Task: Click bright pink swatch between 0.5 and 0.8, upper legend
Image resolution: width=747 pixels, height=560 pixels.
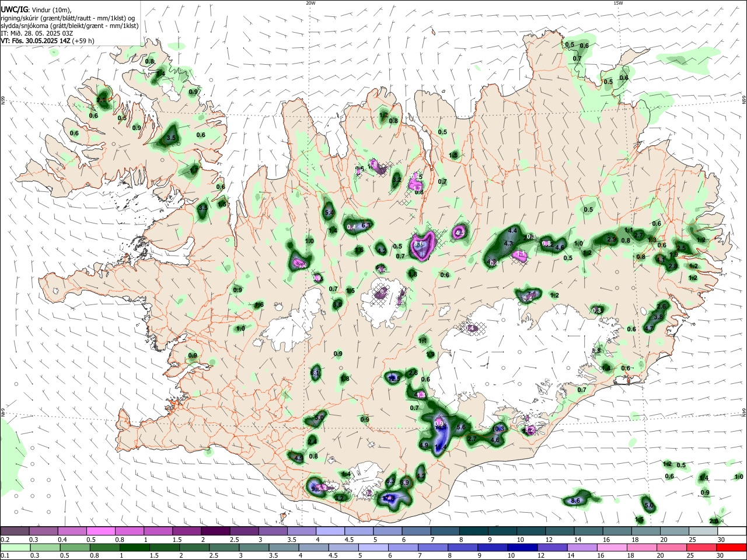Action: (x=100, y=531)
